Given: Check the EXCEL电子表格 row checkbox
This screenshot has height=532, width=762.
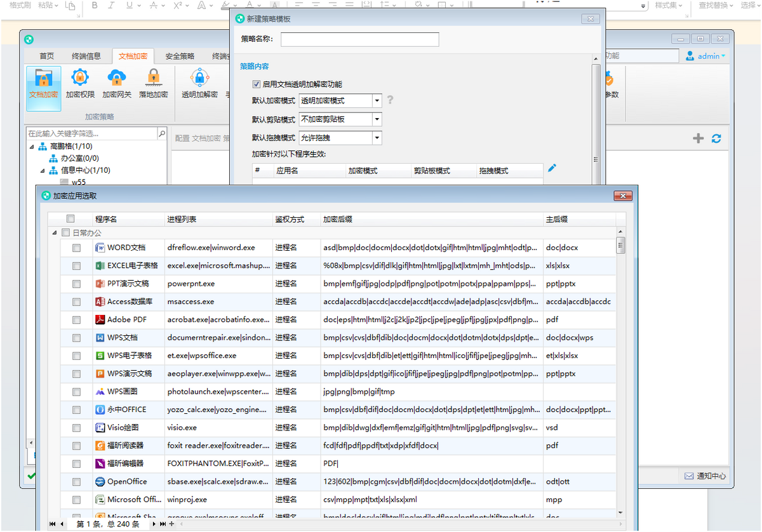Looking at the screenshot, I should [x=77, y=266].
